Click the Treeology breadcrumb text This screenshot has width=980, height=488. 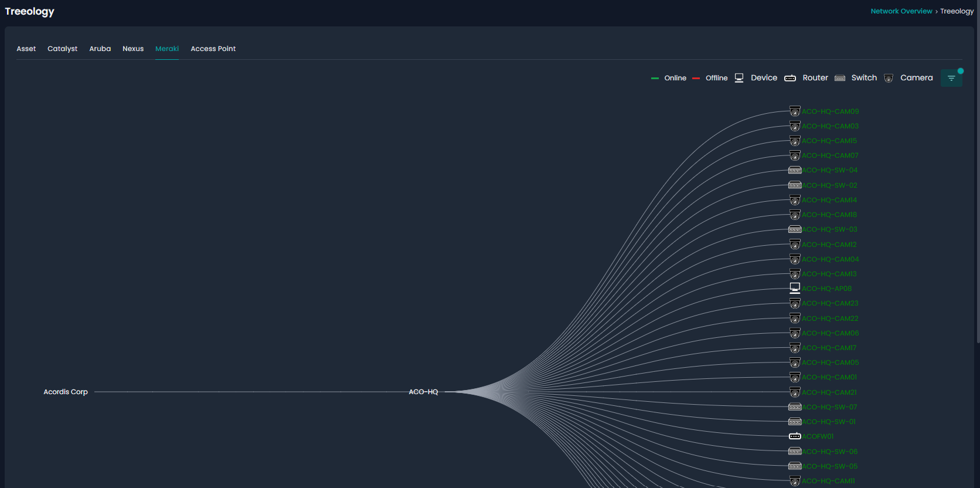click(x=957, y=11)
